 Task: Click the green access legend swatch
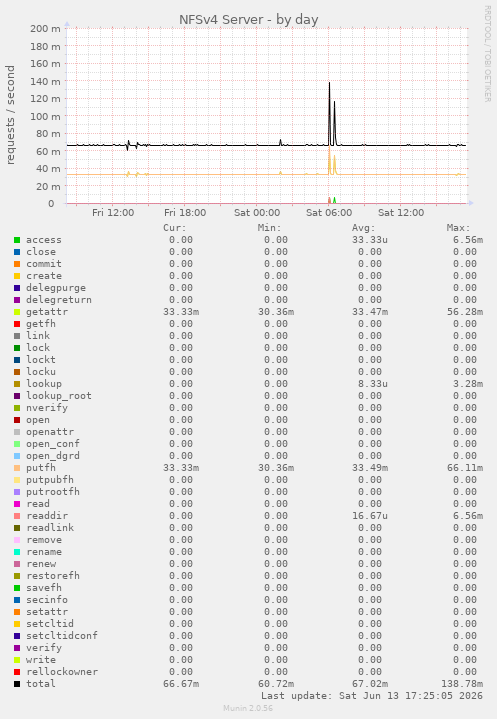click(17, 240)
